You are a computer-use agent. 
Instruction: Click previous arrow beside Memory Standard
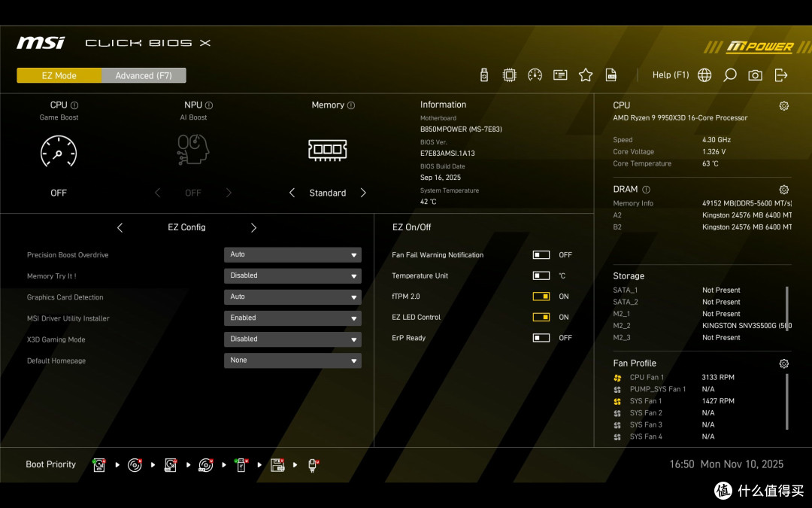pyautogui.click(x=292, y=193)
